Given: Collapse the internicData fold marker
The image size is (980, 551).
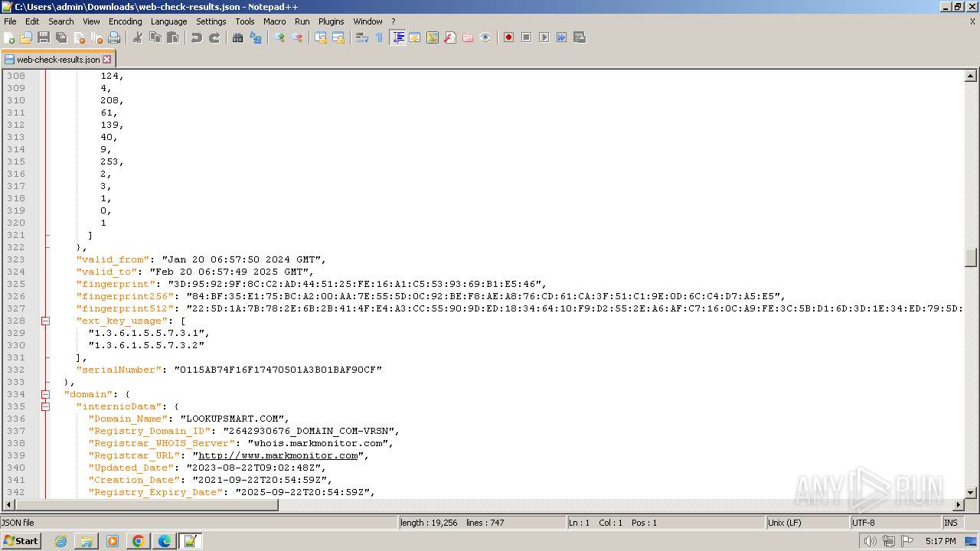Looking at the screenshot, I should click(45, 406).
